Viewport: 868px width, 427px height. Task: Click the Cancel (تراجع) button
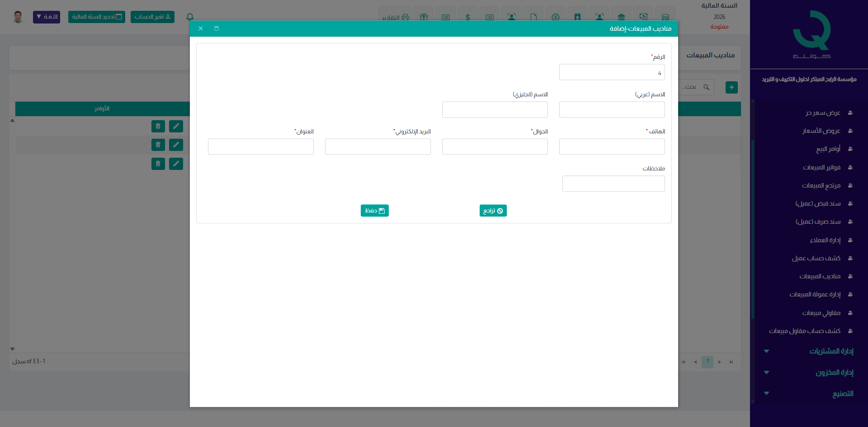pyautogui.click(x=493, y=211)
